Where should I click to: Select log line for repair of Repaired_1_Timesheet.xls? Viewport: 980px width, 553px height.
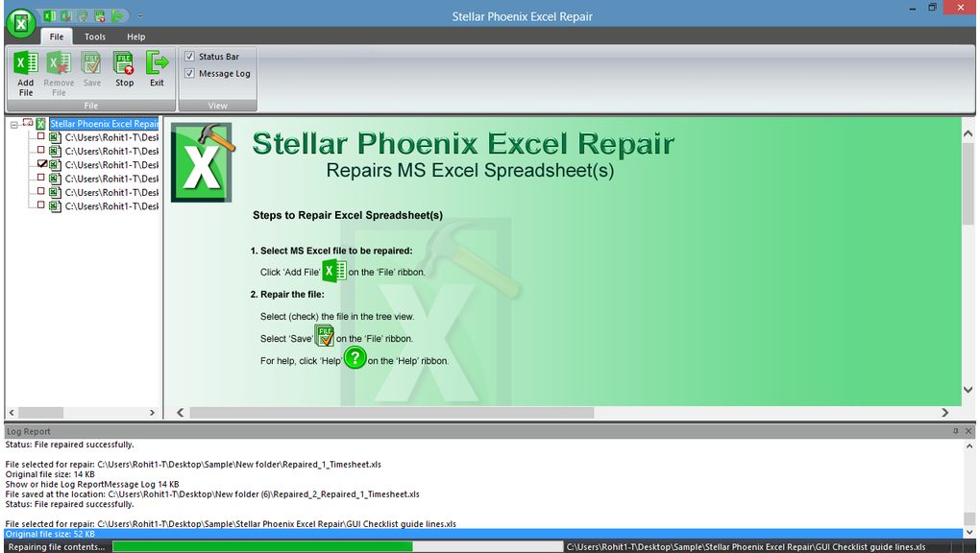point(193,465)
